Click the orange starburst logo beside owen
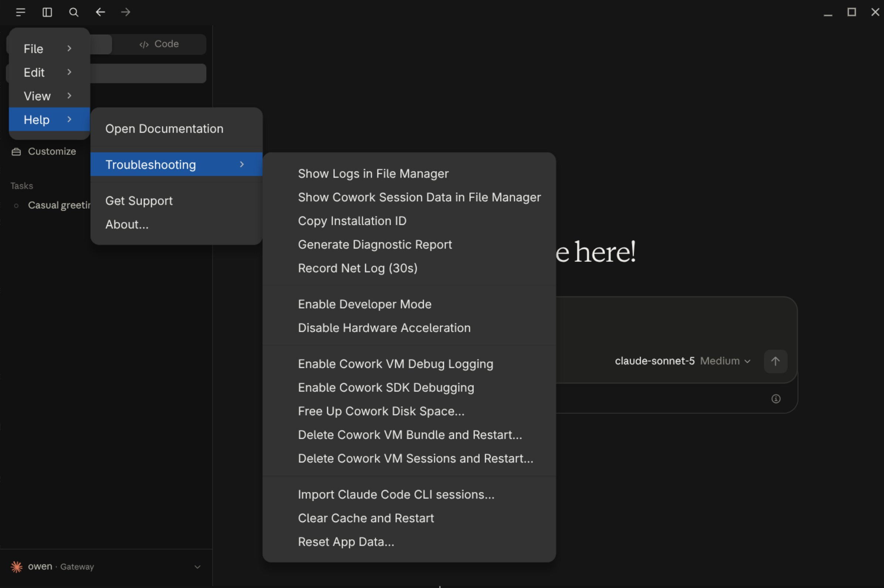 [x=17, y=567]
